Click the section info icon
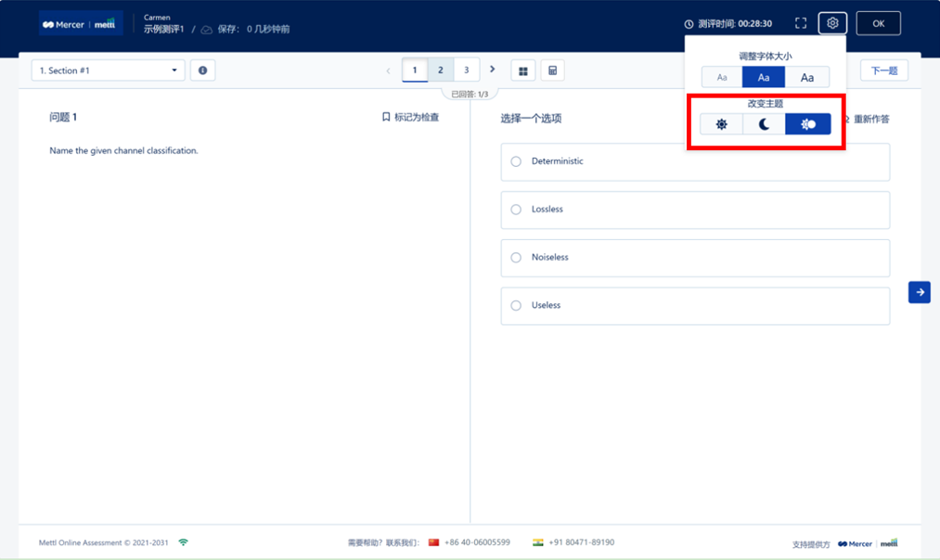 202,70
